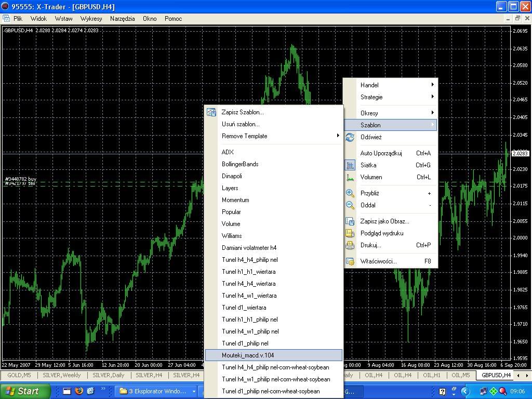
Task: Expand the Strategie submenu
Action: [x=391, y=97]
